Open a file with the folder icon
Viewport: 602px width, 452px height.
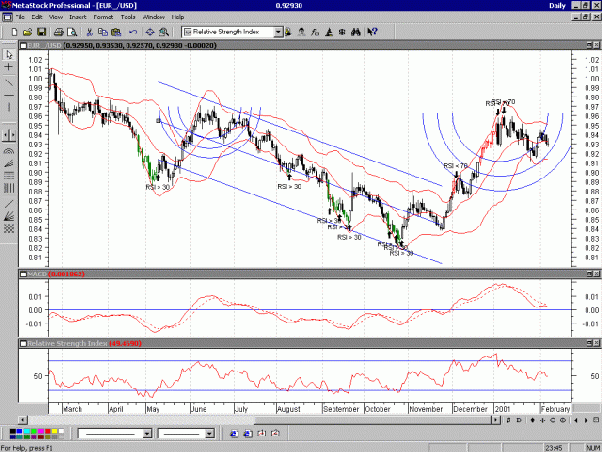tap(27, 32)
